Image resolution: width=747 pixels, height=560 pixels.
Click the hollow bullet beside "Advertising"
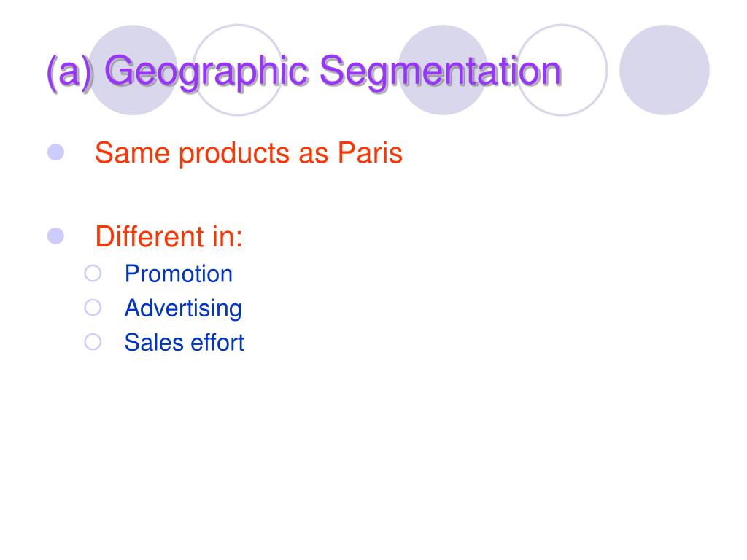pos(92,308)
